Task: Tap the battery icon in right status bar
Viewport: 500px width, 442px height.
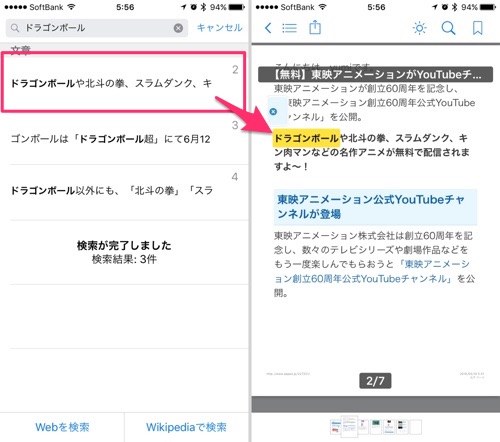Action: 488,7
